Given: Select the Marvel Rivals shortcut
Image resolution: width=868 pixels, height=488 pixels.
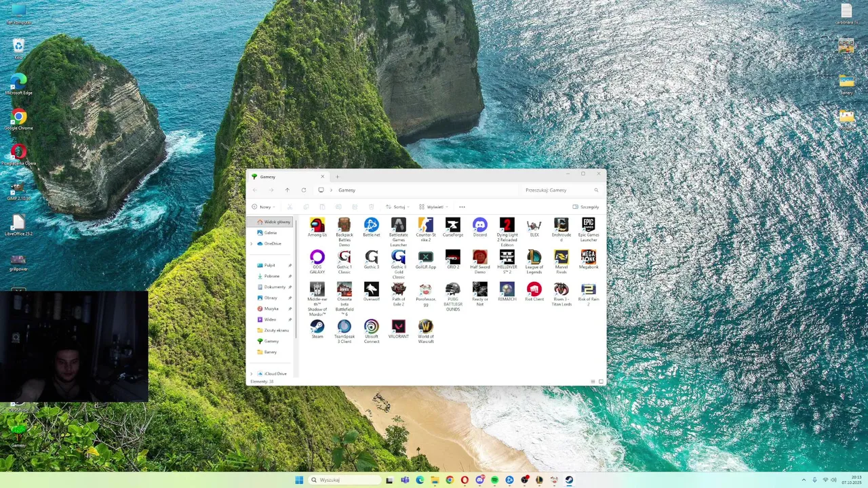Looking at the screenshot, I should point(561,262).
